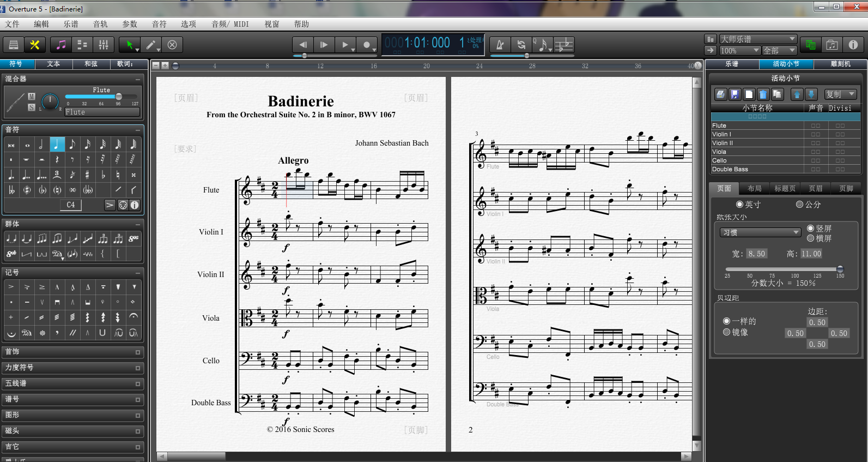Click the green stacked pages icon

[811, 45]
